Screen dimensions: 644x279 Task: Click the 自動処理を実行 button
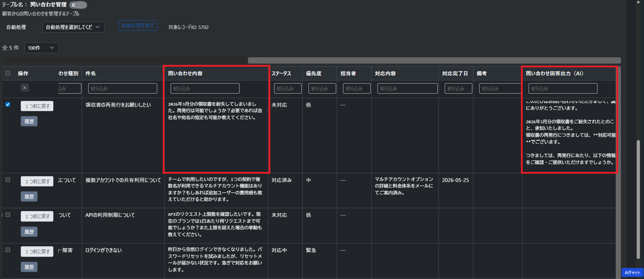click(x=138, y=26)
